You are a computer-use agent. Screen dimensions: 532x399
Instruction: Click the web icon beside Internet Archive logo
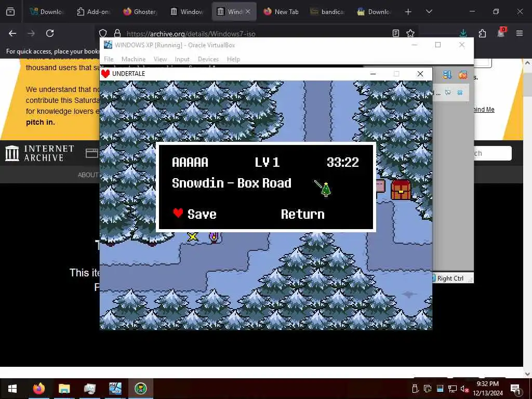91,153
